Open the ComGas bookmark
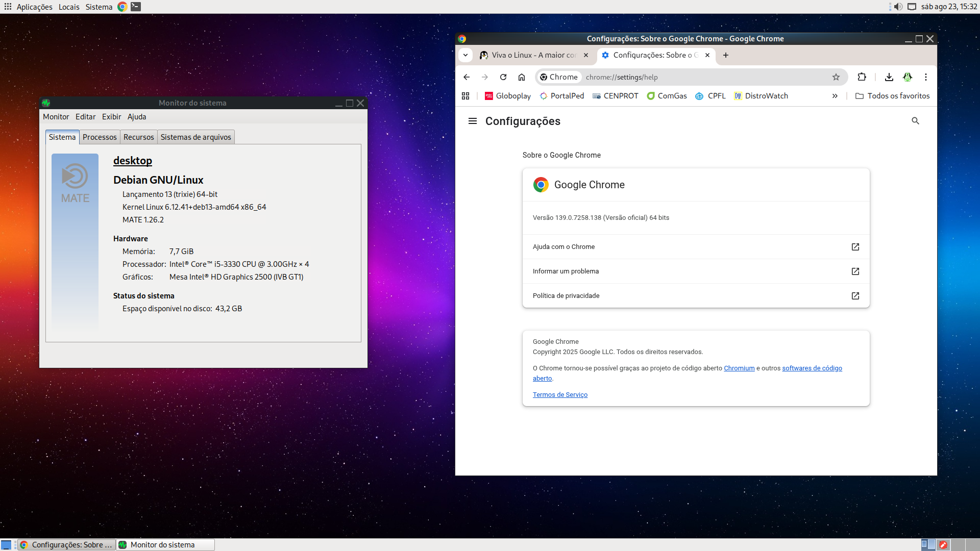The width and height of the screenshot is (980, 551). [x=667, y=96]
